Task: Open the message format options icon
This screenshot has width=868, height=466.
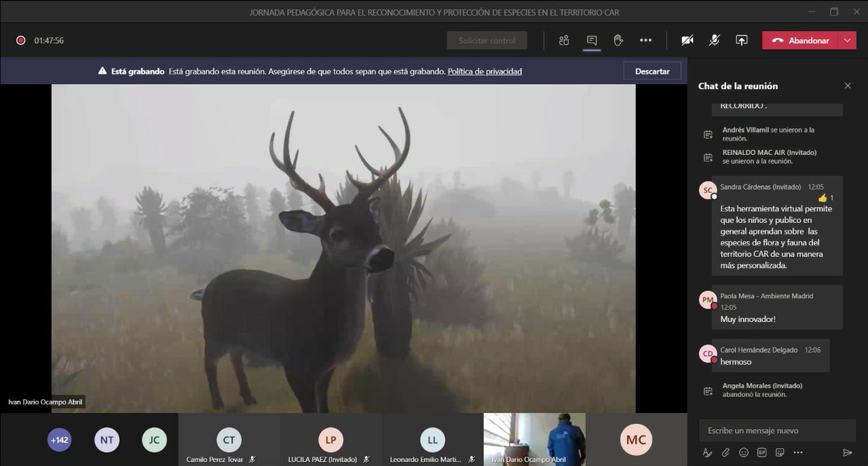Action: (707, 453)
